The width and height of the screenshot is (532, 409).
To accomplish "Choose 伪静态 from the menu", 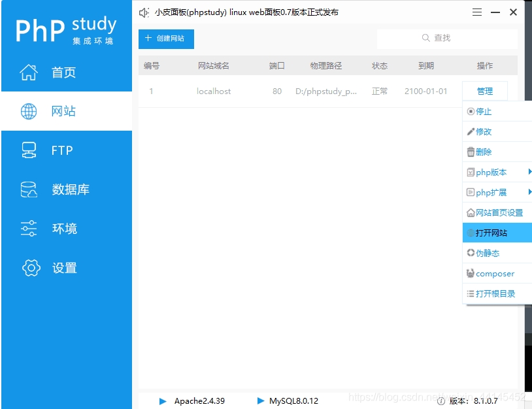I will (488, 254).
